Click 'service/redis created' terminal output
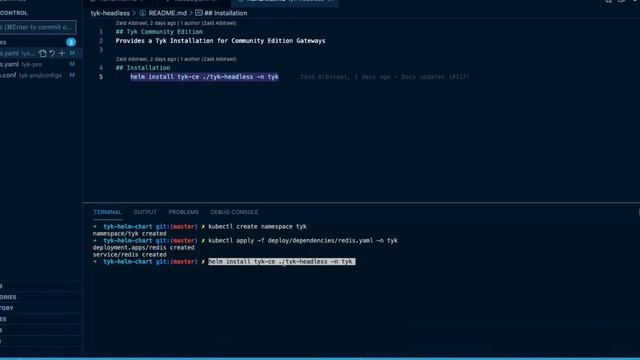This screenshot has width=640, height=360. 129,254
